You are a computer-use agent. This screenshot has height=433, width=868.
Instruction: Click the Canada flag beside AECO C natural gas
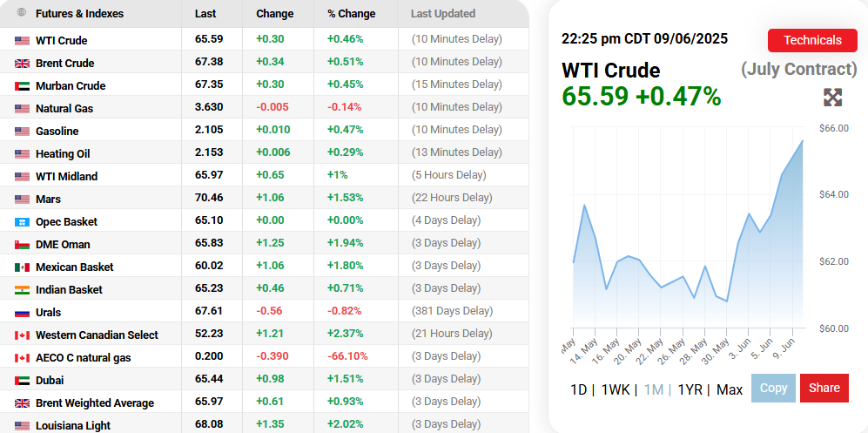[22, 358]
